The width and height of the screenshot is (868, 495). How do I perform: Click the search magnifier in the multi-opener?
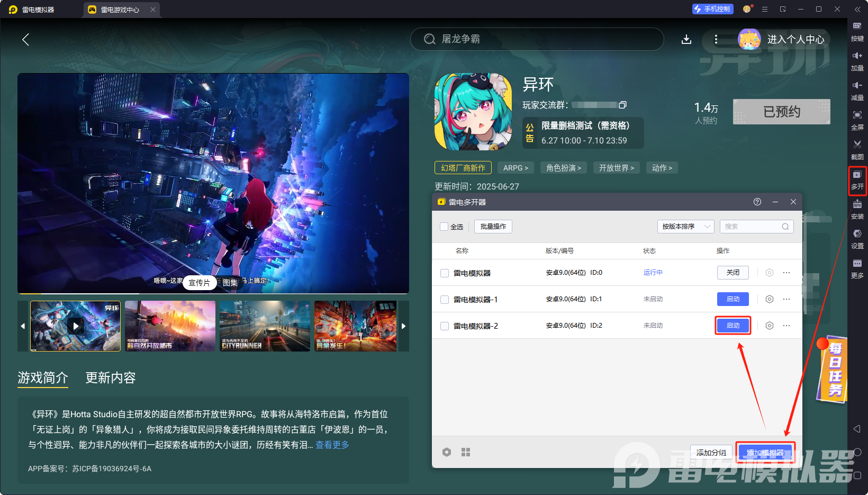[x=785, y=227]
